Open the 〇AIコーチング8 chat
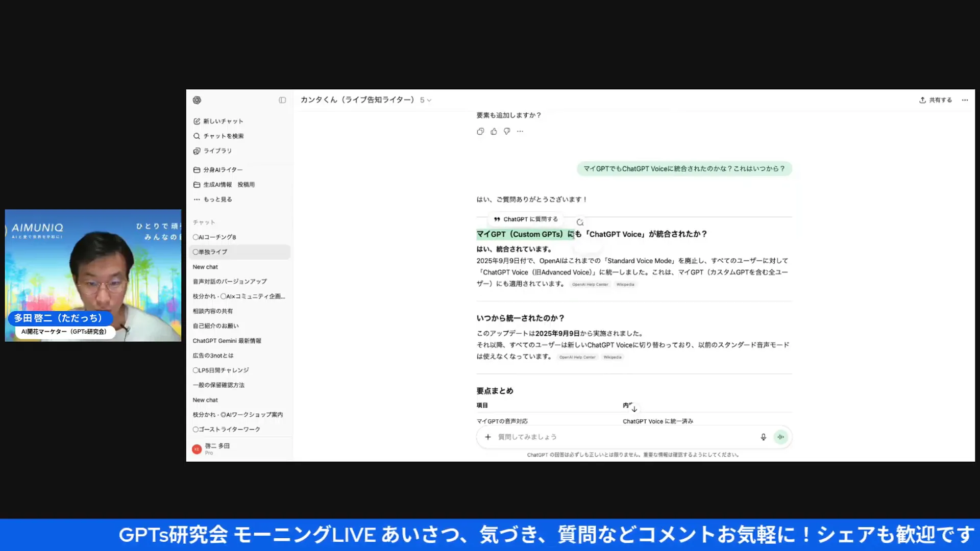 click(240, 237)
